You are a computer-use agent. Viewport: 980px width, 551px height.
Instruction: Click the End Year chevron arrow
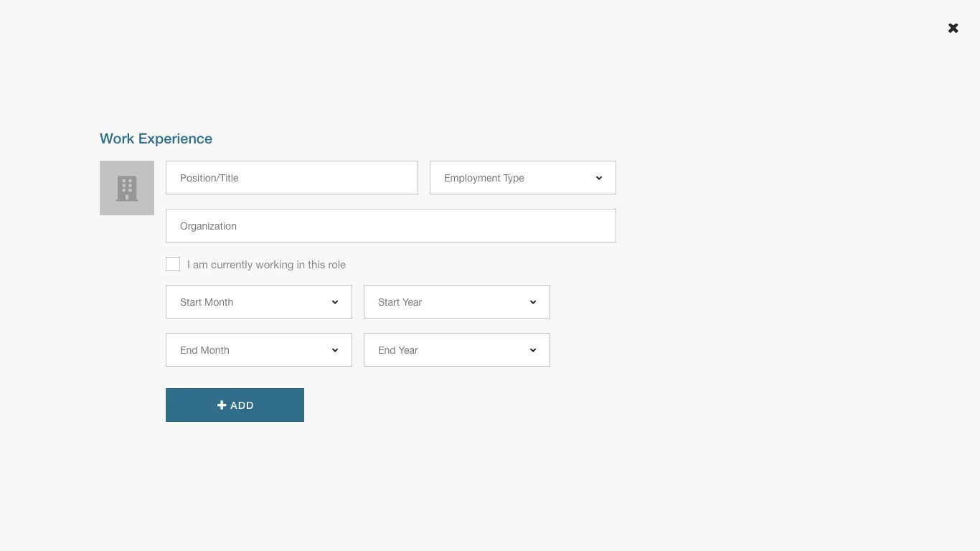[533, 350]
